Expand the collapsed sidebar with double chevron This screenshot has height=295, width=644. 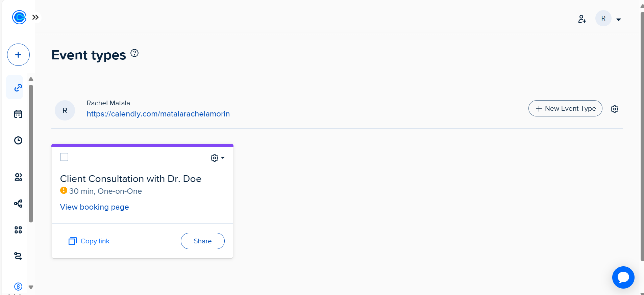[35, 17]
